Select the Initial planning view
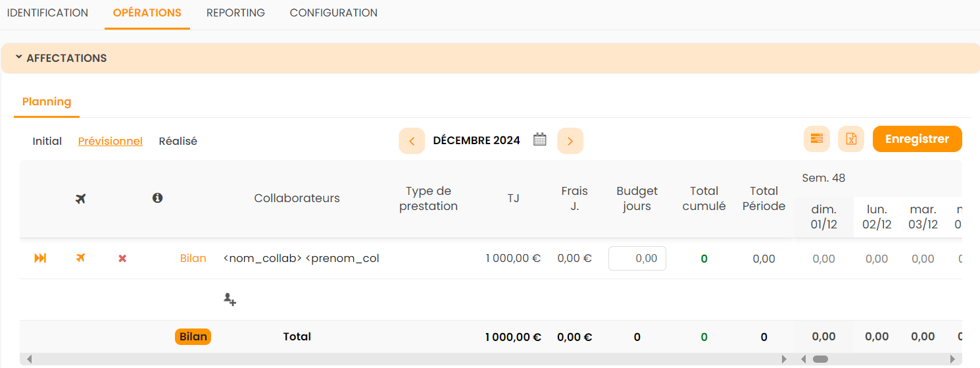Image resolution: width=980 pixels, height=368 pixels. [47, 141]
